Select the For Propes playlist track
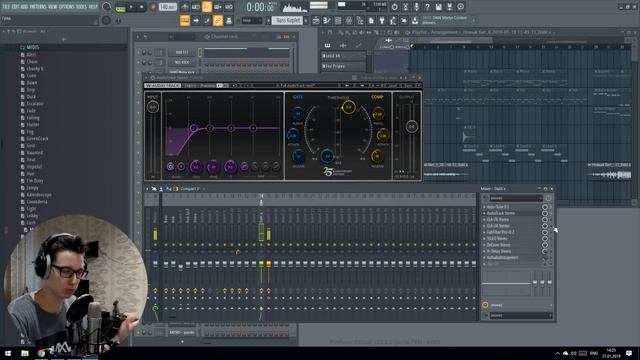 (343, 66)
